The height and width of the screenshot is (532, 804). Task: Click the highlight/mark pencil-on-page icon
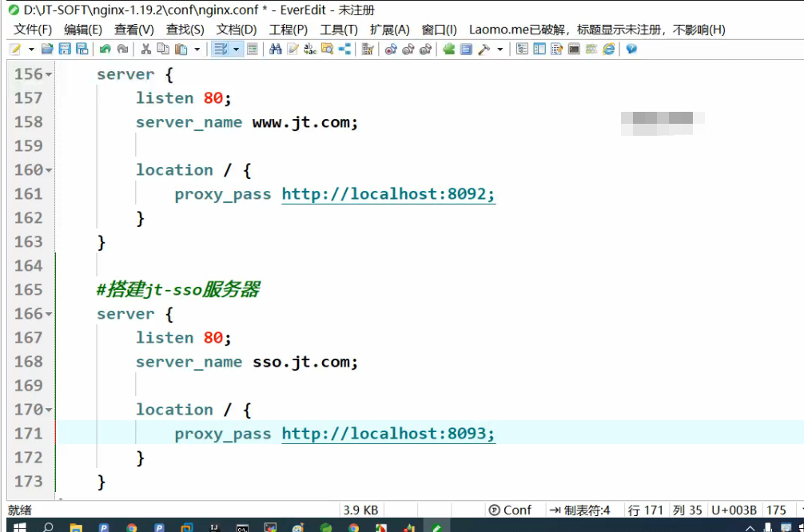click(293, 50)
